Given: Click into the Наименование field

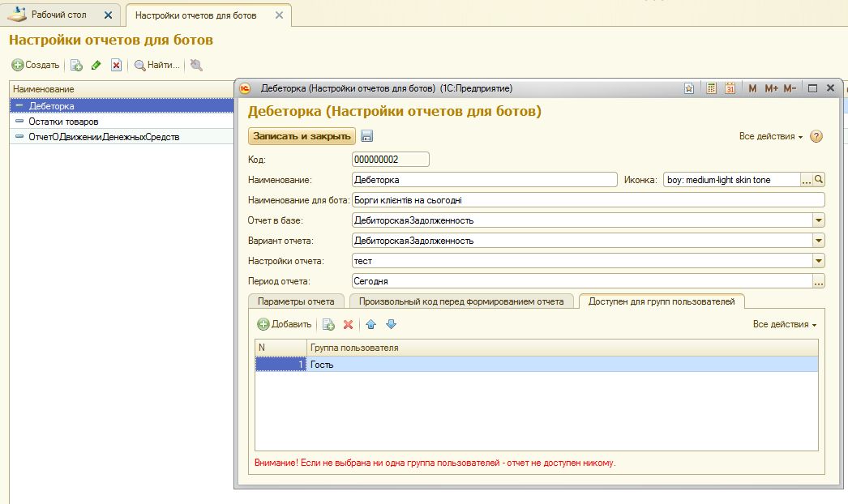Looking at the screenshot, I should [x=484, y=180].
